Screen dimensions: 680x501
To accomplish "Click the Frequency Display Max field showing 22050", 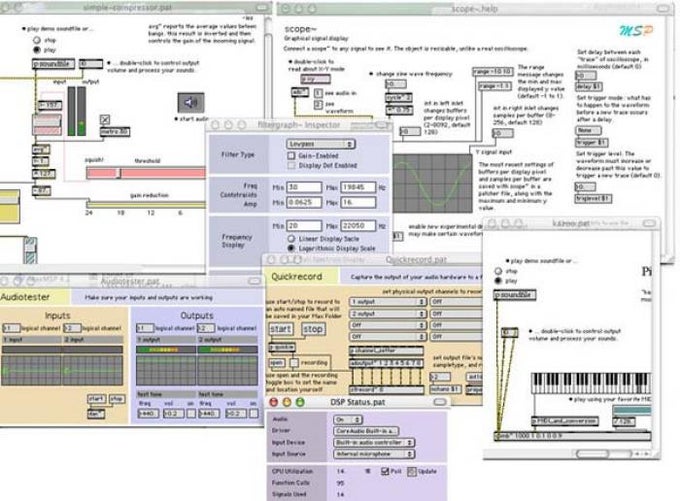I will click(x=358, y=226).
